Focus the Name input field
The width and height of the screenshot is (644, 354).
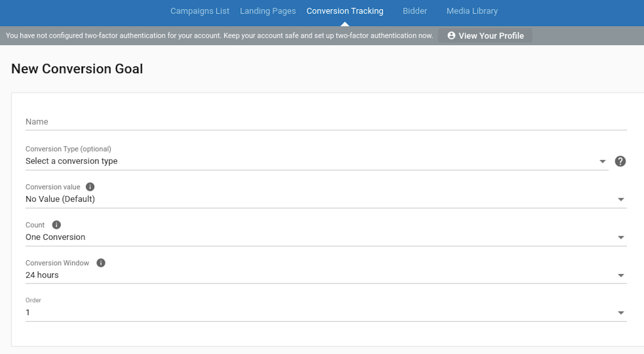pos(326,122)
